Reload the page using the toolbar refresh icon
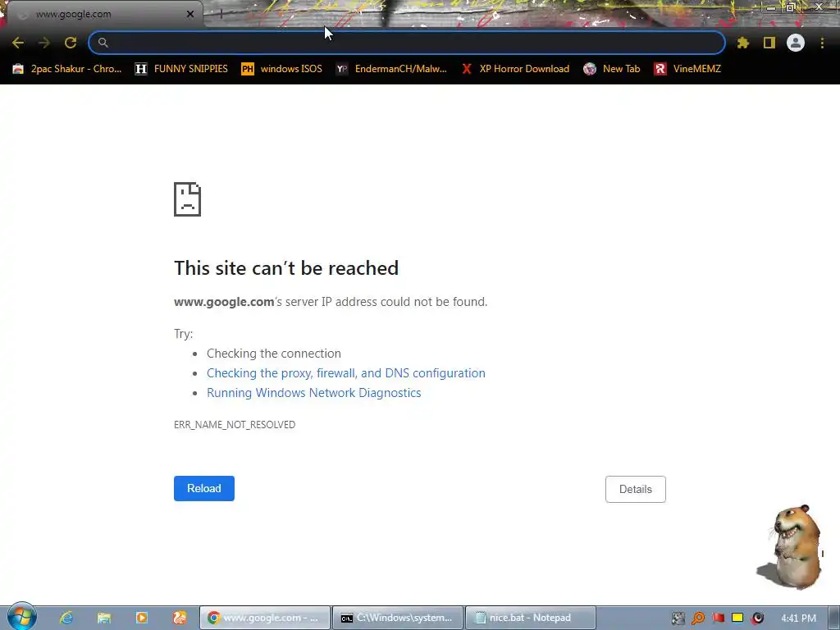840x630 pixels. pos(71,43)
